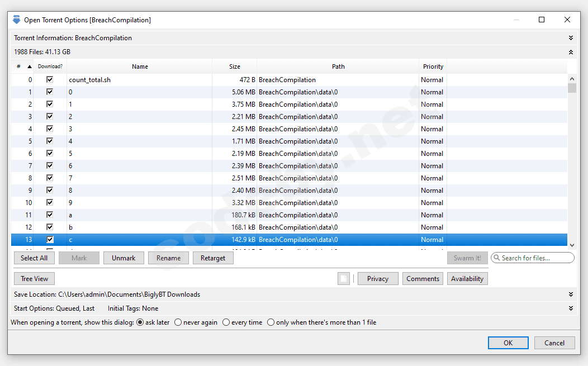Click the file named 'a' in row 11

tap(70, 215)
